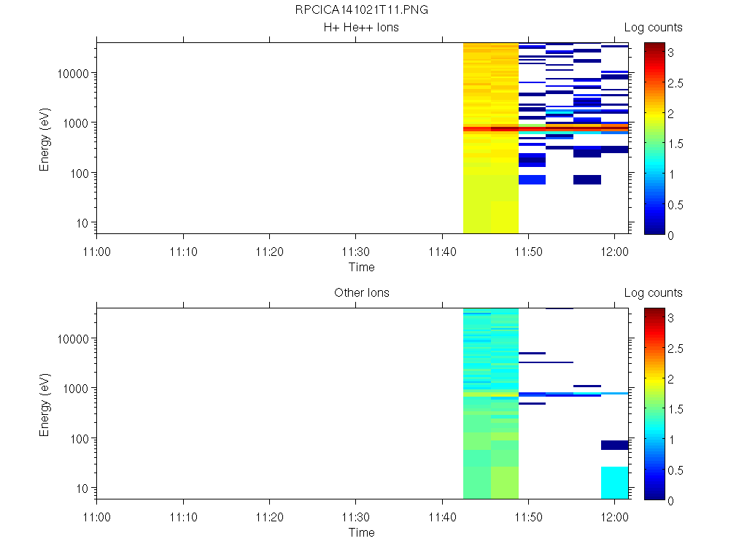The width and height of the screenshot is (747, 560).
Task: Click the 11:30 tick label of the Other Ions plot
Action: (x=356, y=517)
